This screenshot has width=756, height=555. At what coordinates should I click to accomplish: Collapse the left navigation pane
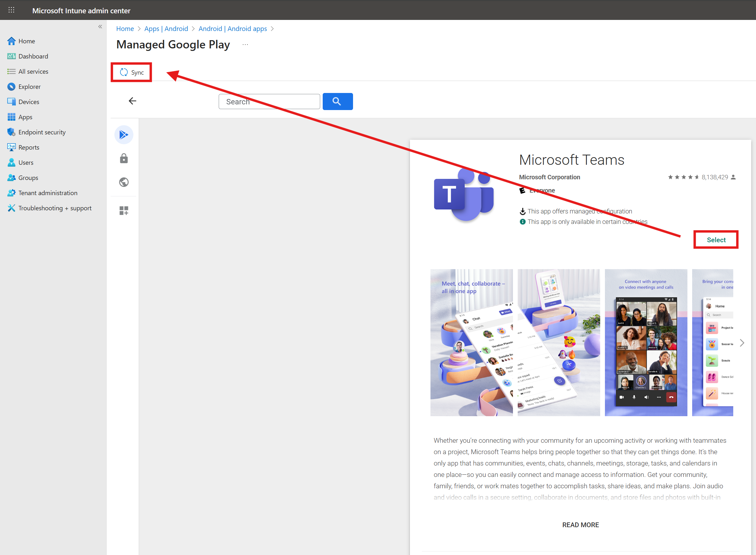click(100, 27)
